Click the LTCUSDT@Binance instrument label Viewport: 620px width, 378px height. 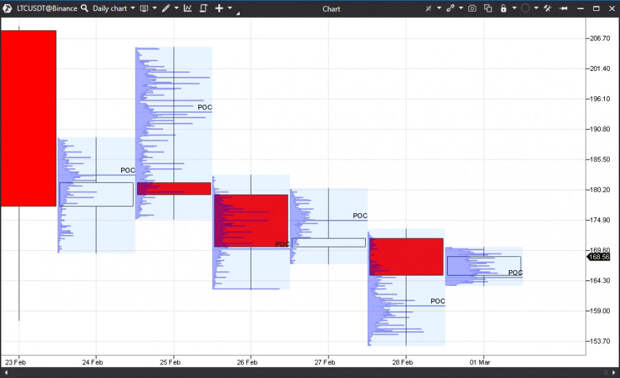tap(47, 8)
